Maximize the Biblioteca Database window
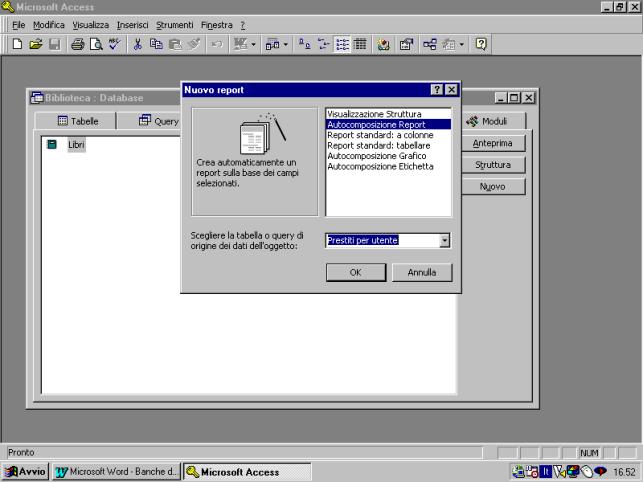Screen dimensions: 643x482 (514, 98)
